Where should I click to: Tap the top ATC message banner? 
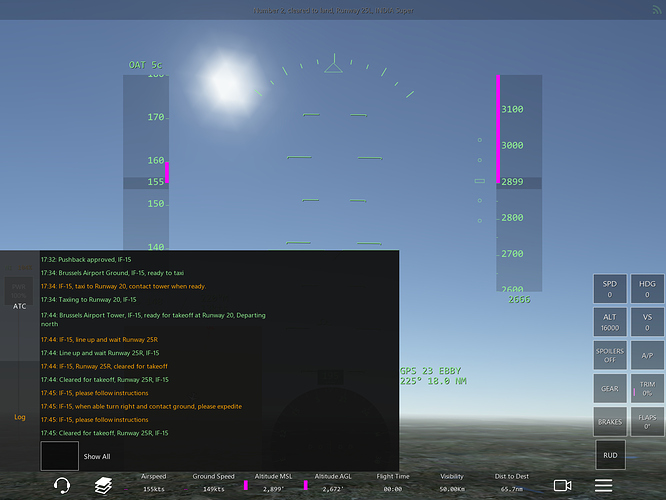coord(333,10)
